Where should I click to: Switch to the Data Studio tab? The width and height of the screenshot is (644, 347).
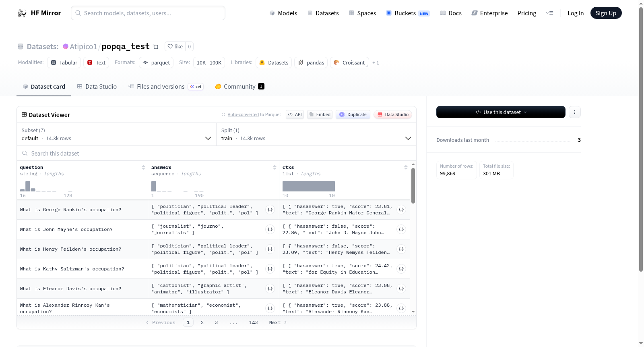click(x=97, y=86)
